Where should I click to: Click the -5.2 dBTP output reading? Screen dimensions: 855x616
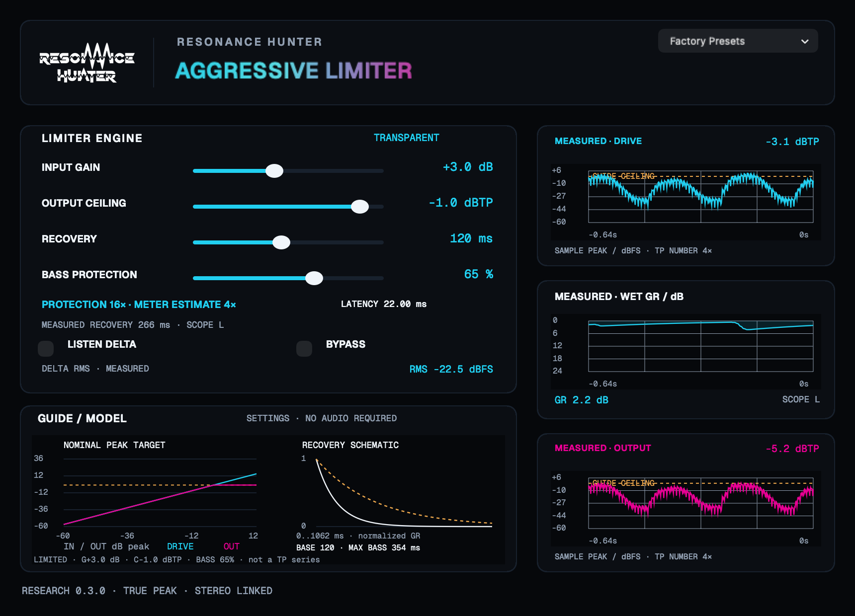click(792, 449)
